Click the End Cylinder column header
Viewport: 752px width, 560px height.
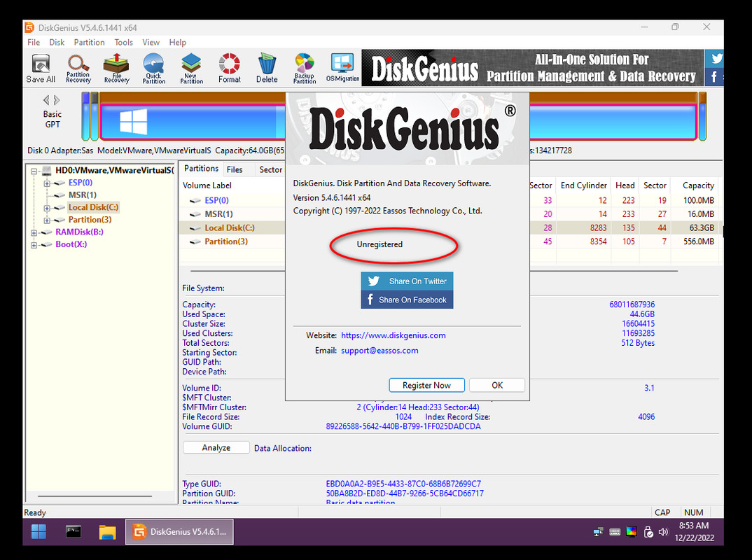click(584, 185)
